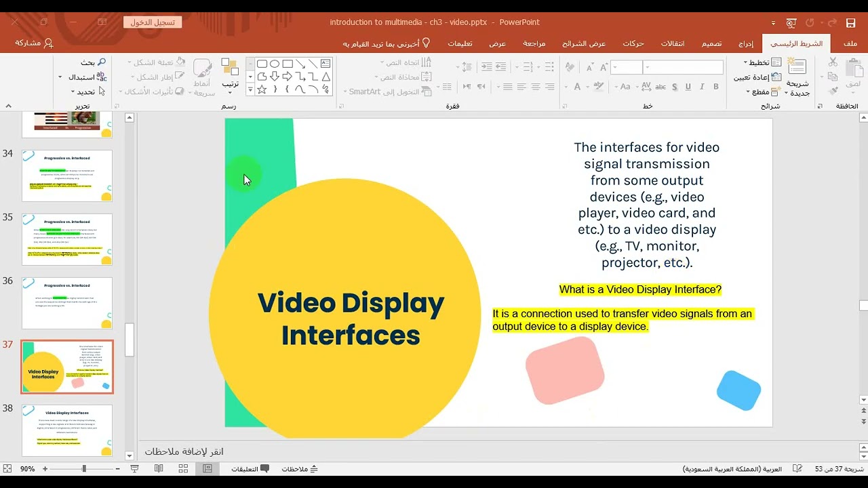Switch to Transitions (انتقالات) tab

click(x=673, y=43)
